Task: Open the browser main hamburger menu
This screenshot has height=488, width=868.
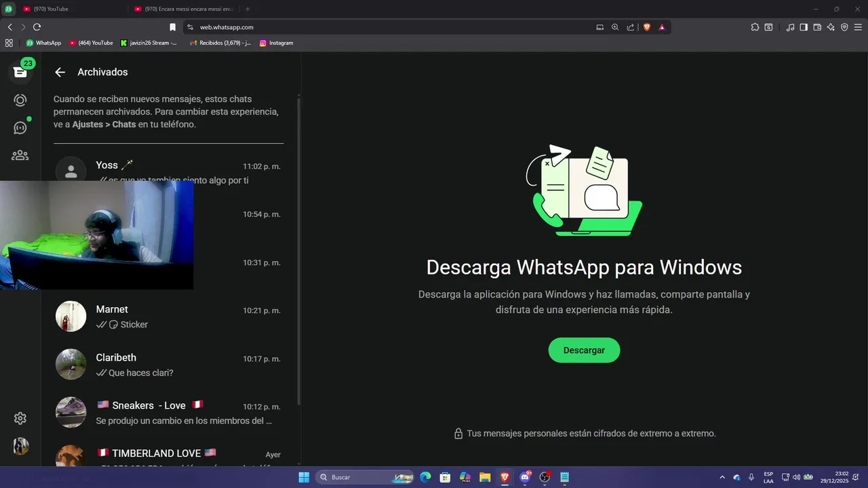Action: [859, 27]
